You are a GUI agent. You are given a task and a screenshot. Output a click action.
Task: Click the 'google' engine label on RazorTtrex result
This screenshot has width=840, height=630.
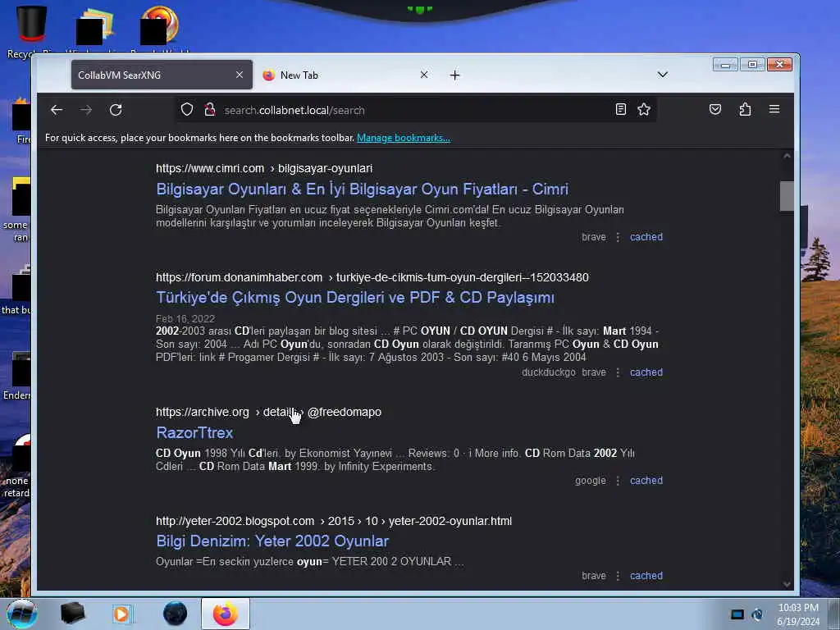(591, 481)
